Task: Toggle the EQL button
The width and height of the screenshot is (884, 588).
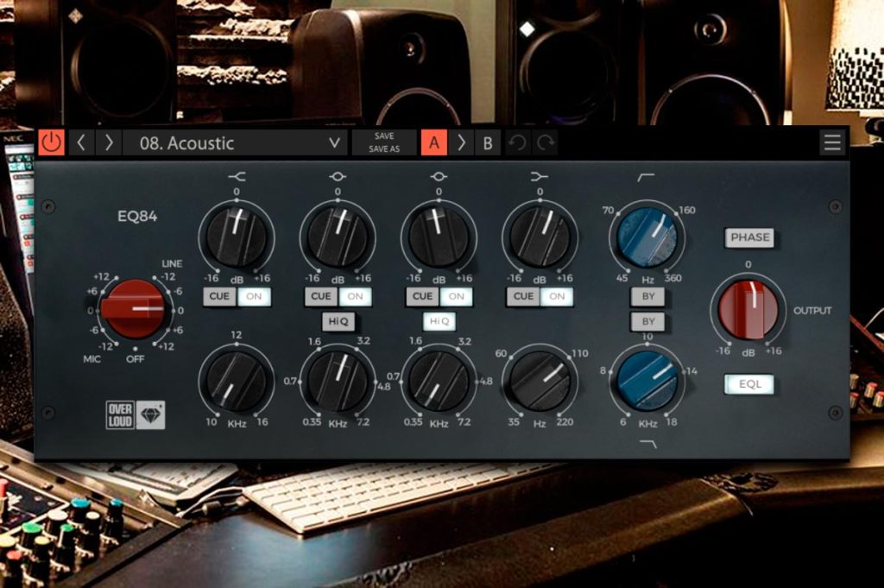Action: [x=749, y=384]
